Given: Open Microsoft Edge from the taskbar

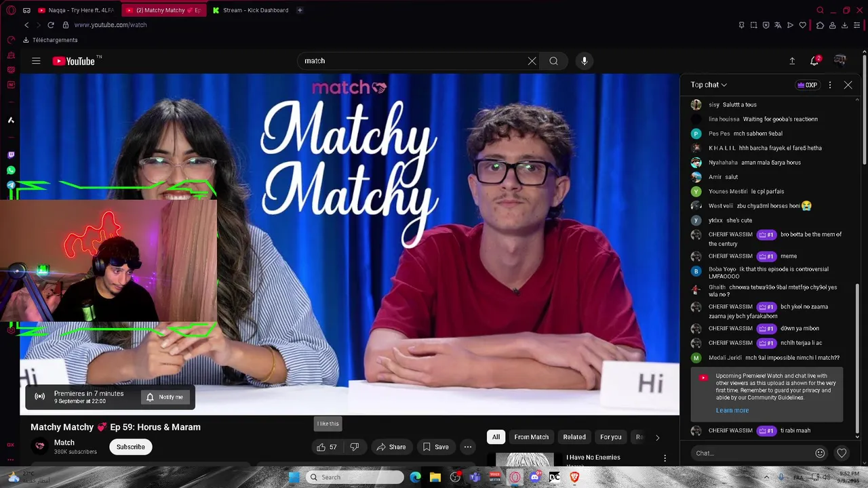Looking at the screenshot, I should click(x=416, y=477).
